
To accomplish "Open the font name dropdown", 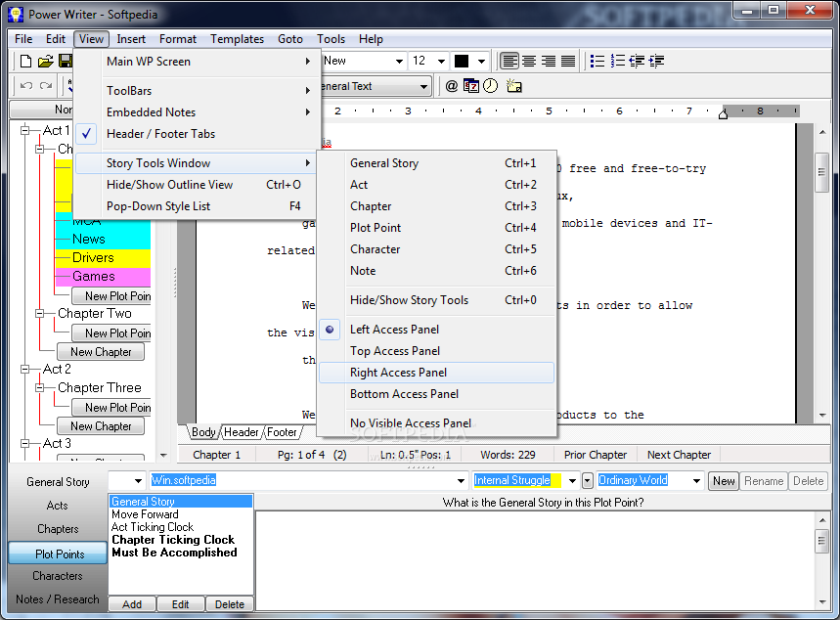I will coord(399,61).
